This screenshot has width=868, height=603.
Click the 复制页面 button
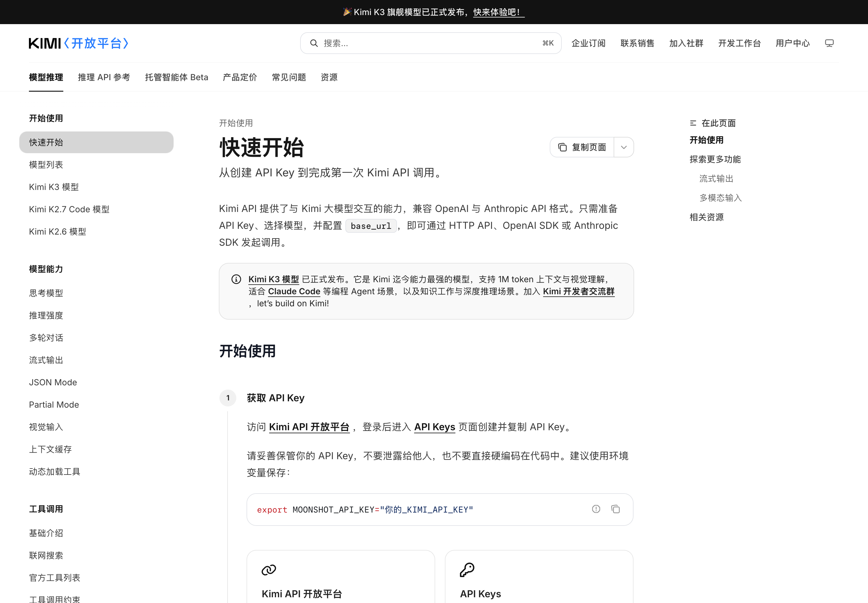[582, 147]
